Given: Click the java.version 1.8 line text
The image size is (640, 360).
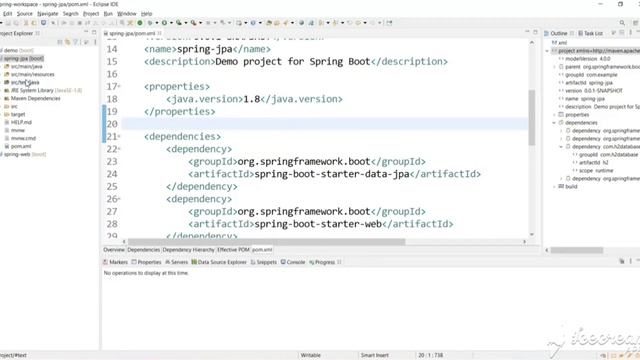Looking at the screenshot, I should tap(254, 99).
